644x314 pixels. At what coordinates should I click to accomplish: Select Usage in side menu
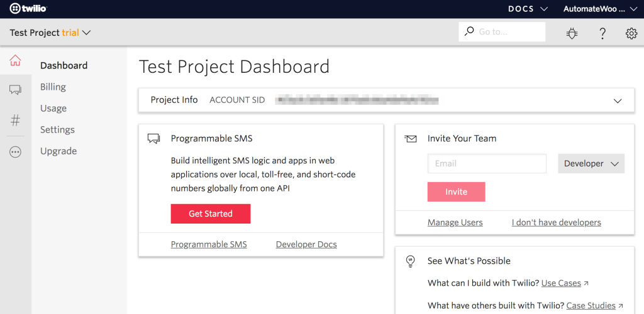[53, 108]
